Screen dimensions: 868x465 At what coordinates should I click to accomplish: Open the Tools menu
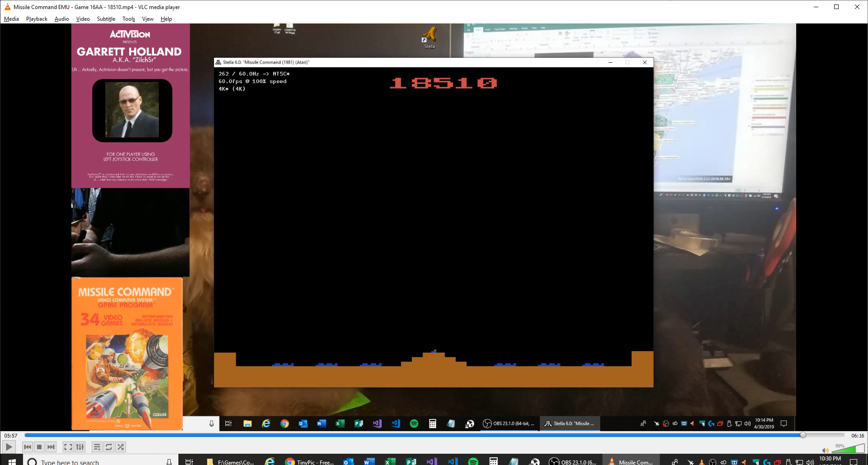pos(129,19)
